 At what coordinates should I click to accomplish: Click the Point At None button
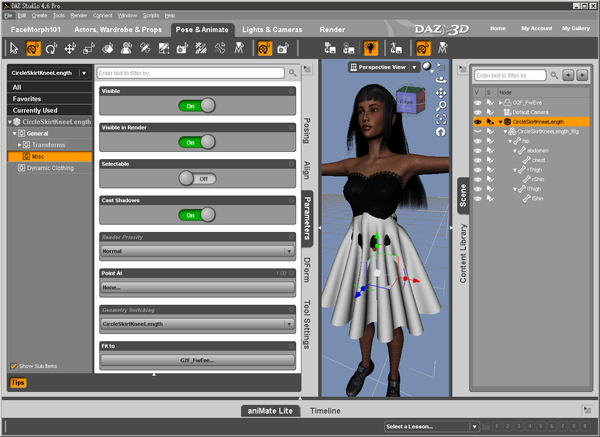[x=197, y=287]
